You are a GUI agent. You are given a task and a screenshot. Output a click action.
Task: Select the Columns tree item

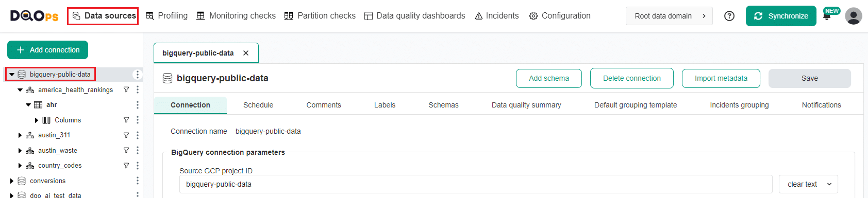pyautogui.click(x=68, y=120)
